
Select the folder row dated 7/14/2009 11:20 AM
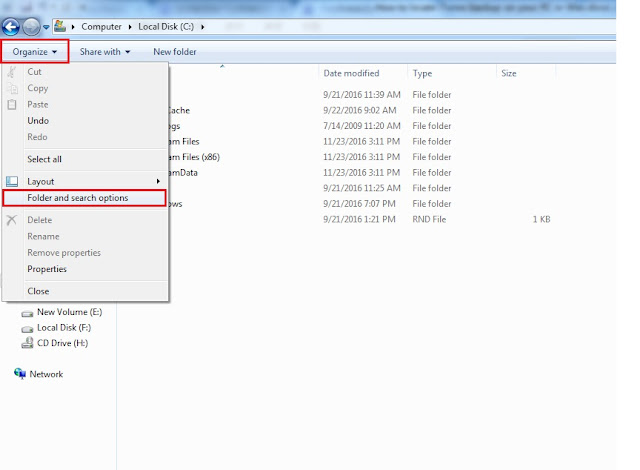[x=361, y=126]
